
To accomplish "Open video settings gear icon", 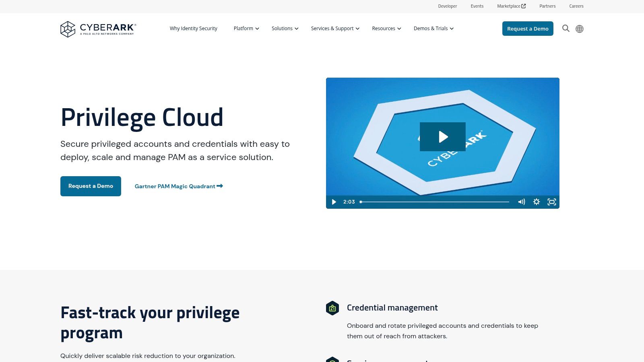I will click(537, 202).
